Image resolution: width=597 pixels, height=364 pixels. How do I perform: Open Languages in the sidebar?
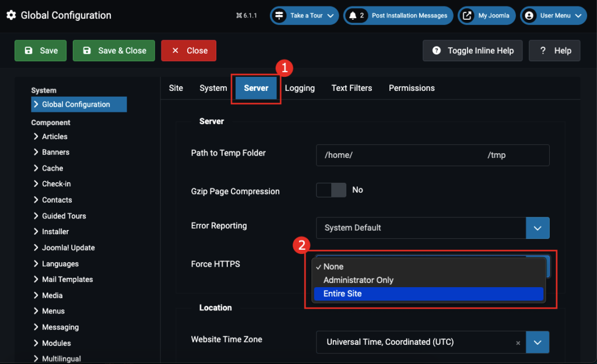click(60, 264)
